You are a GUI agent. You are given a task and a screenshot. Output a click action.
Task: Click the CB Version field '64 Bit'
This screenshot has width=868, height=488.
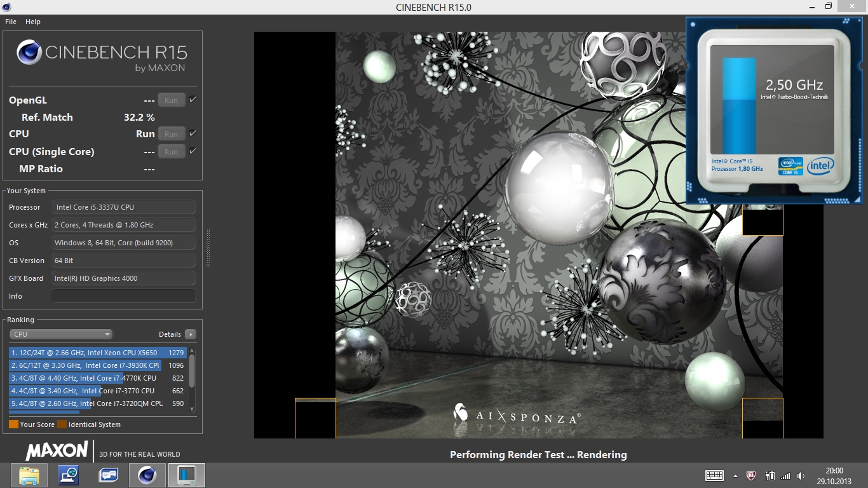123,261
